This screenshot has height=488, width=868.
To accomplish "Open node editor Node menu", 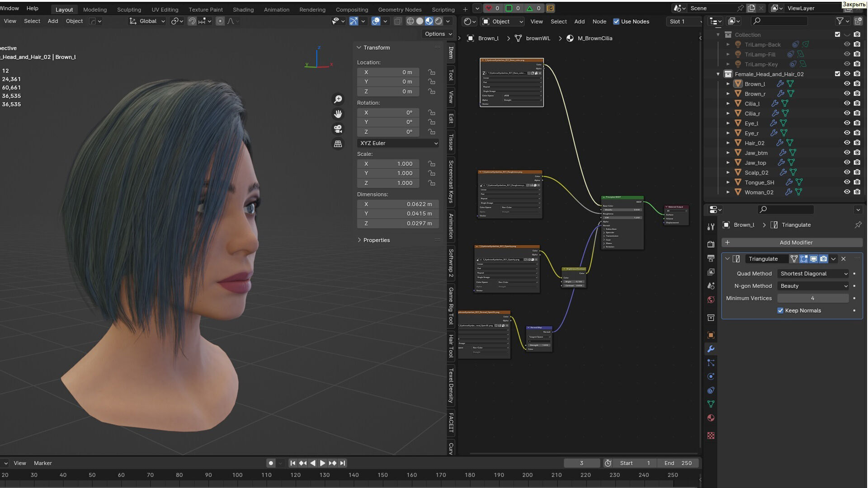I will [x=599, y=22].
